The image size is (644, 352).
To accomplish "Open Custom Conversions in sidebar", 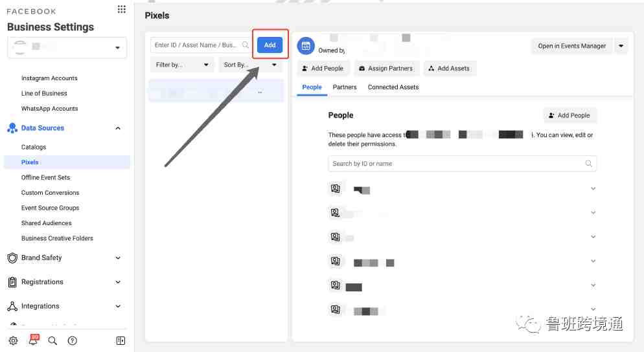I will pyautogui.click(x=50, y=192).
